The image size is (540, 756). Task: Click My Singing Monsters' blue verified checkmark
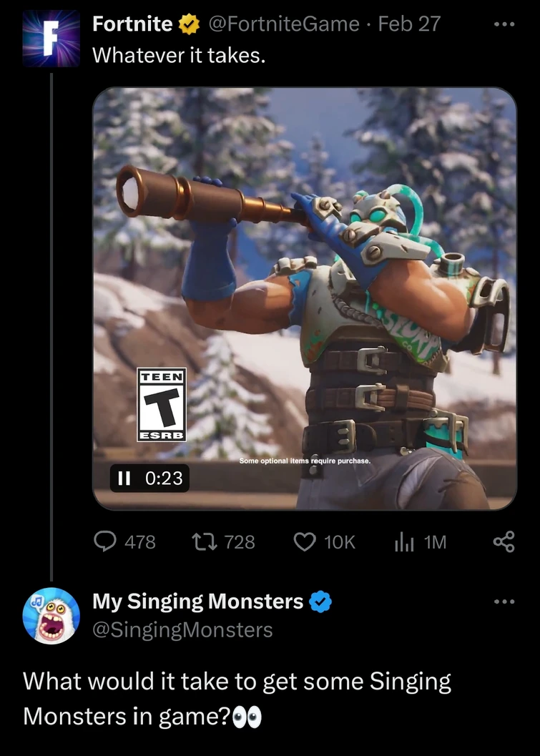320,603
